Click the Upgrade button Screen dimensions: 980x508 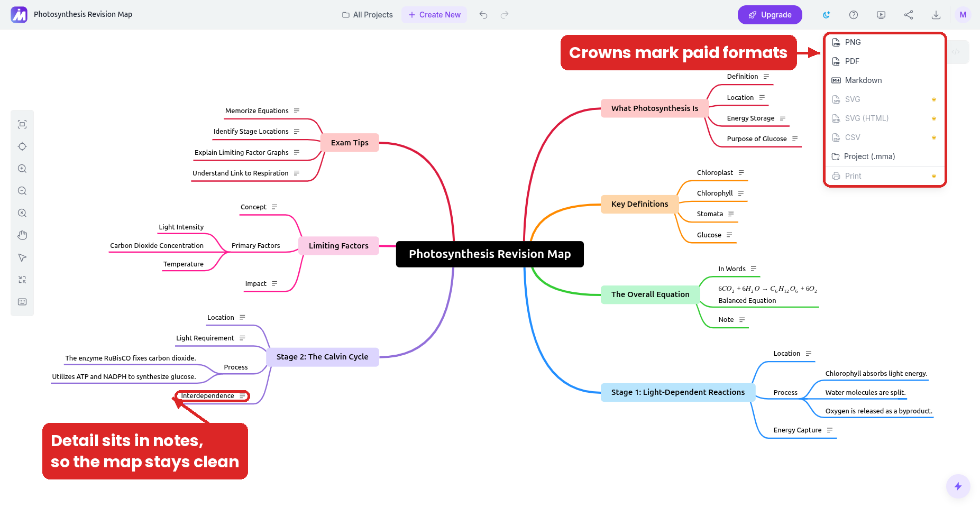pyautogui.click(x=770, y=15)
